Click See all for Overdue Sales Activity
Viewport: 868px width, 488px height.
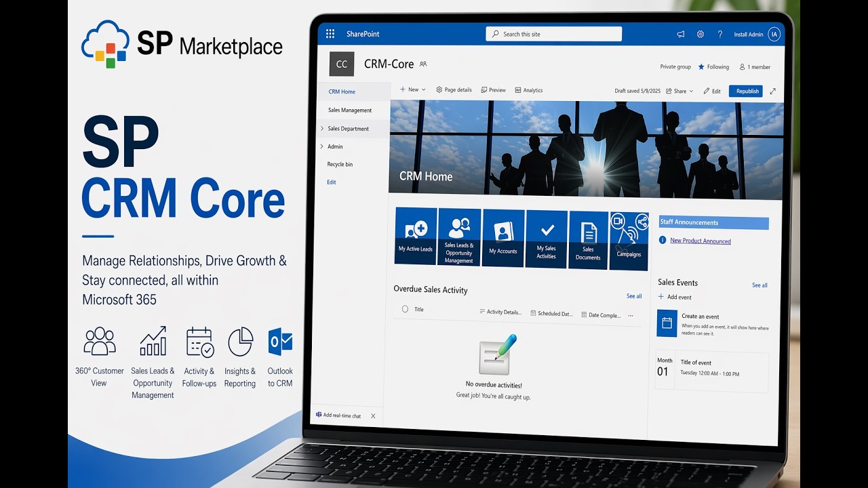point(634,296)
